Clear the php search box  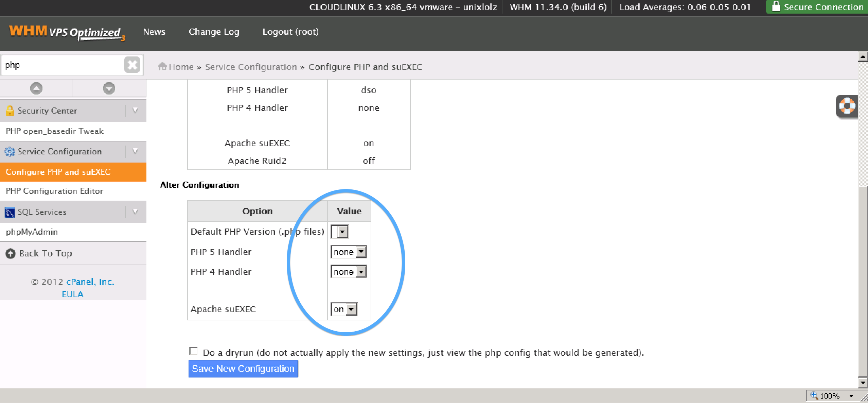132,65
